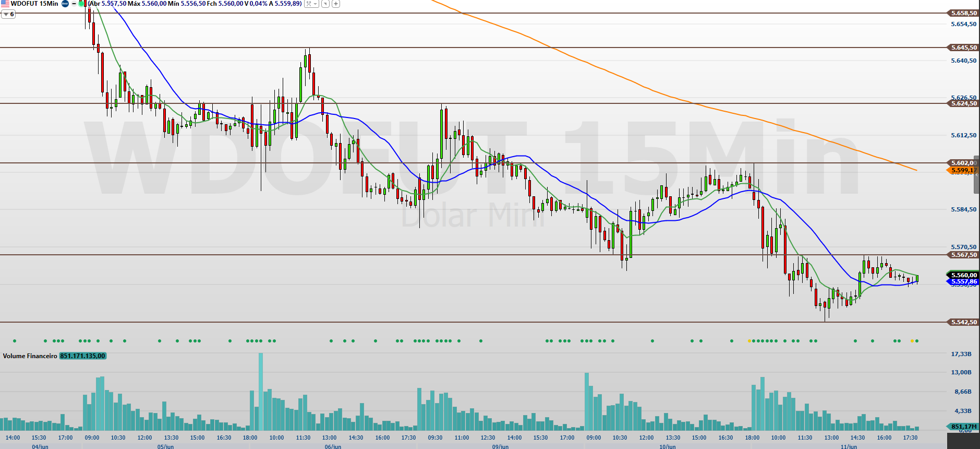Select the 5.542,50 horizontal level price tag
This screenshot has width=980, height=449.
(963, 322)
